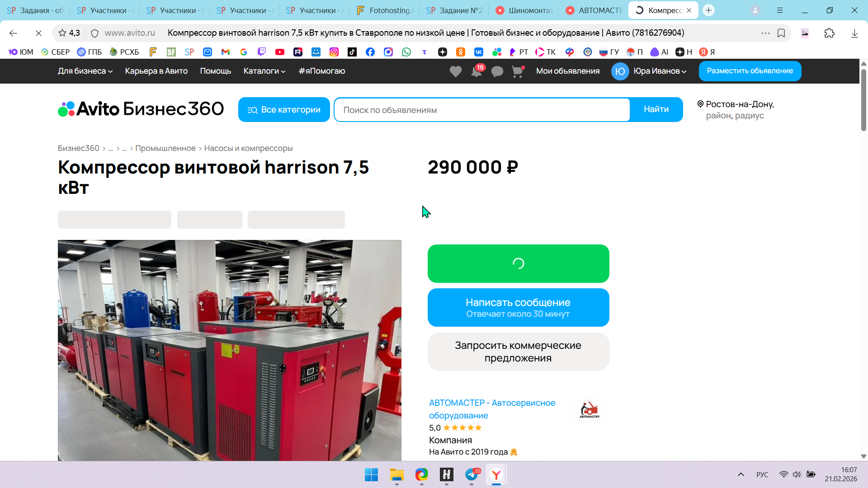Open the shopping cart icon
Image resolution: width=868 pixels, height=488 pixels.
pos(517,71)
